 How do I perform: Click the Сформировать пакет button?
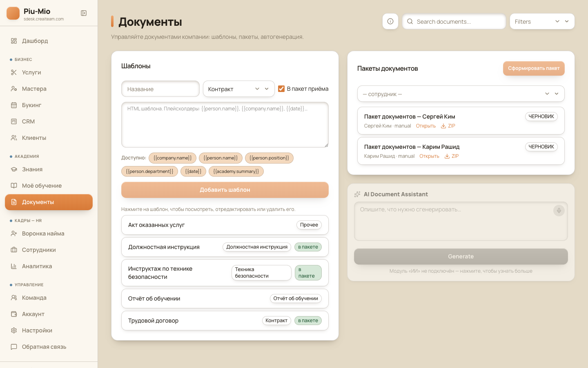pos(534,68)
